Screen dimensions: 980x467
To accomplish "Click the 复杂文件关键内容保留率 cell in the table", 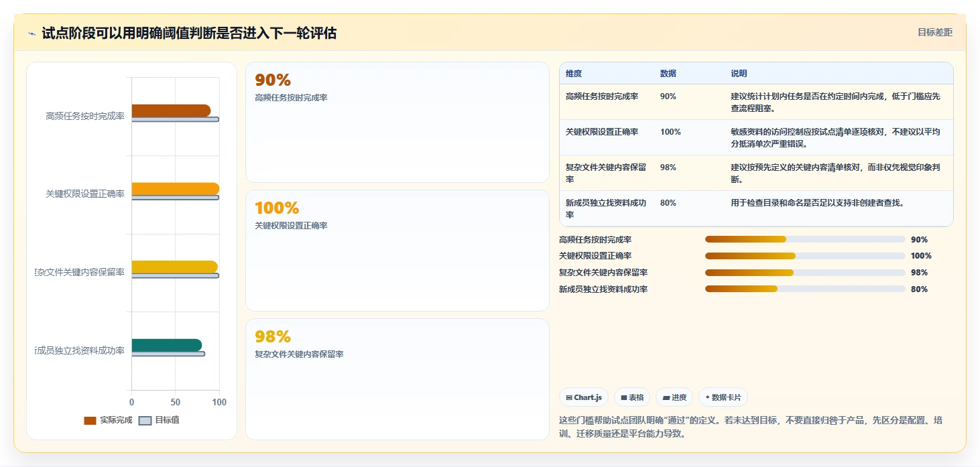I will pyautogui.click(x=606, y=174).
